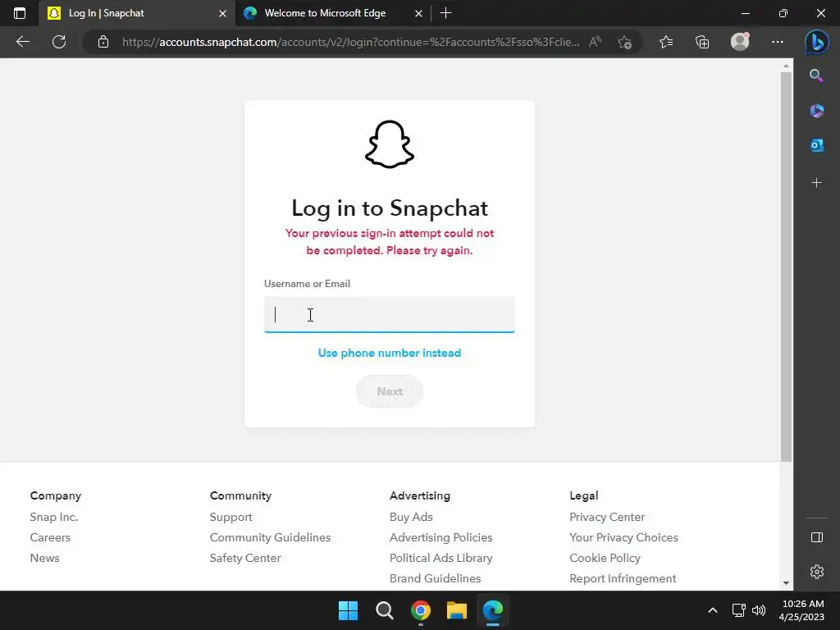Image resolution: width=840 pixels, height=630 pixels.
Task: Open Your Privacy Choices link
Action: pyautogui.click(x=623, y=537)
